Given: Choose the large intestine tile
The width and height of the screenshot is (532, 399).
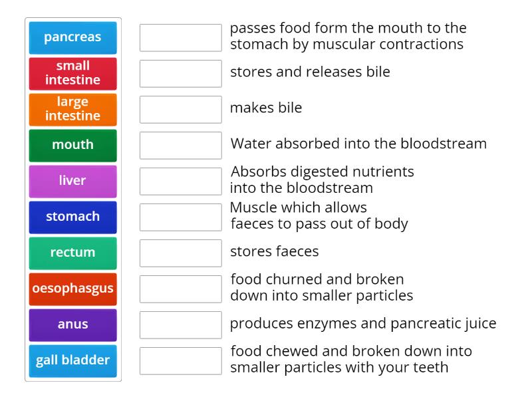Looking at the screenshot, I should pos(72,109).
